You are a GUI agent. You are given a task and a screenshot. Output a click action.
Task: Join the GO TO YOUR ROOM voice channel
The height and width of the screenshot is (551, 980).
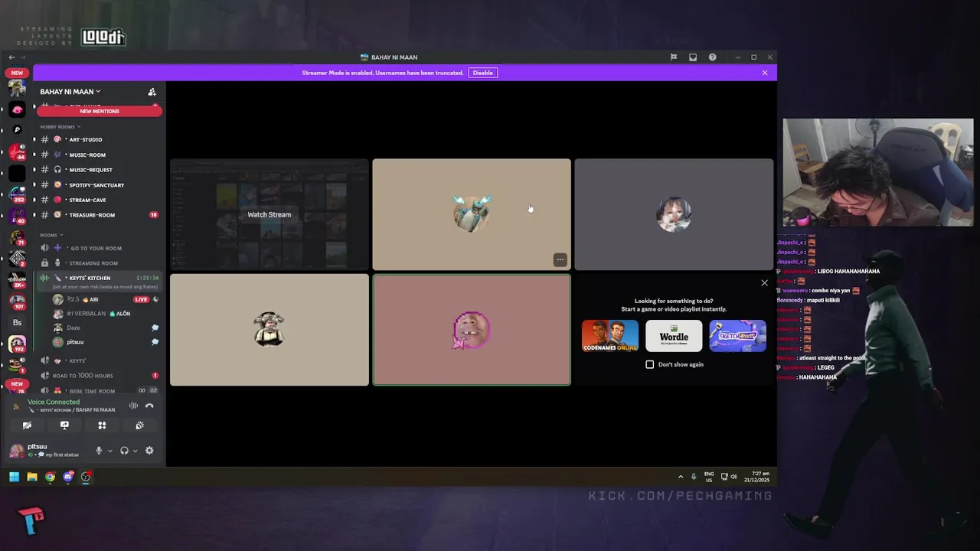point(100,248)
